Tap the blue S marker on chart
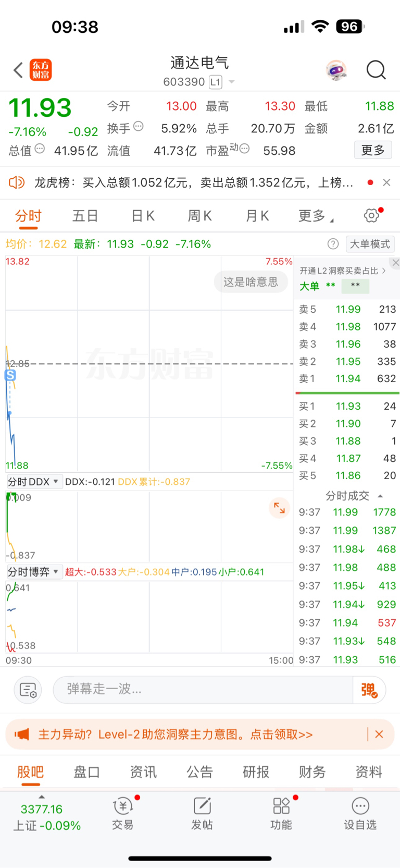This screenshot has height=868, width=400. 10,375
